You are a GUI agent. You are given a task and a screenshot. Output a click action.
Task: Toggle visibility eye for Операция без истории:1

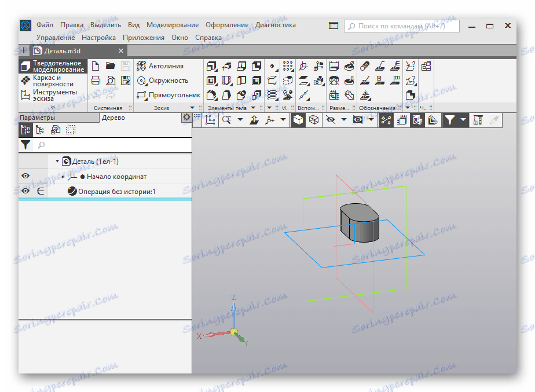[25, 191]
